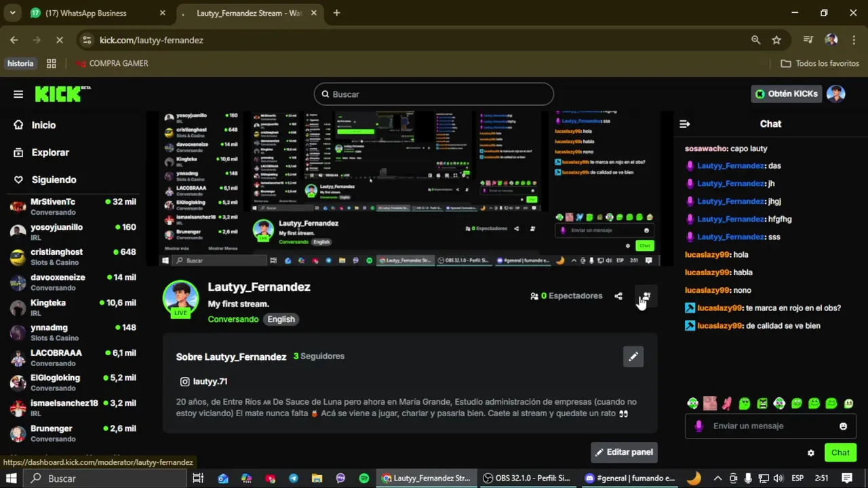Viewport: 868px width, 488px height.
Task: Select the pink face emote in chat
Action: 710,403
